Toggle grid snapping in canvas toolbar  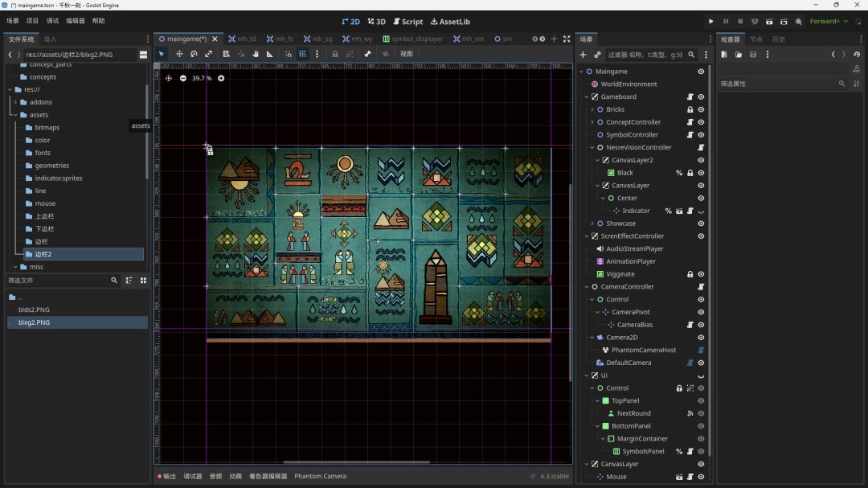click(302, 54)
